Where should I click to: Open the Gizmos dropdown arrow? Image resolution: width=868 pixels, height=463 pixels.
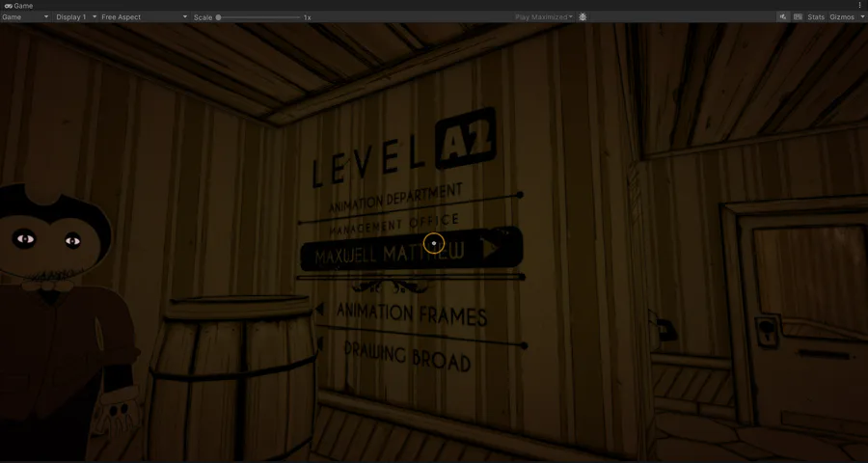pos(861,17)
